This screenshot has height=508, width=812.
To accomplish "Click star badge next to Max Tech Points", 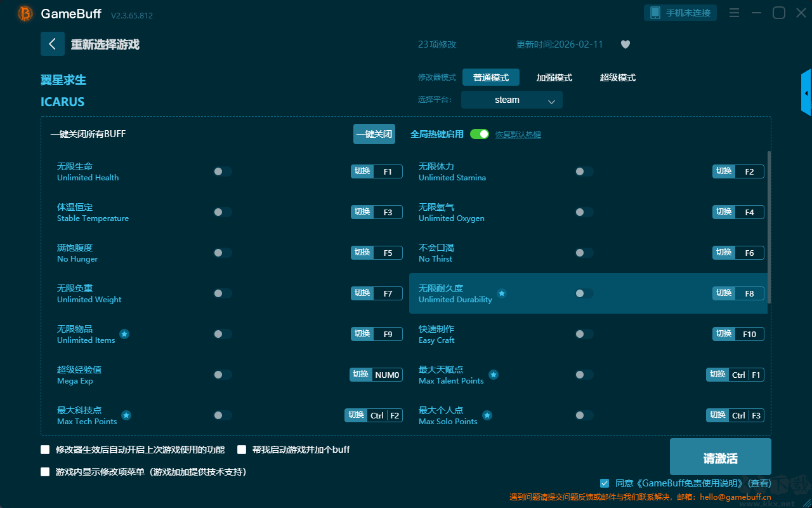I will [126, 415].
